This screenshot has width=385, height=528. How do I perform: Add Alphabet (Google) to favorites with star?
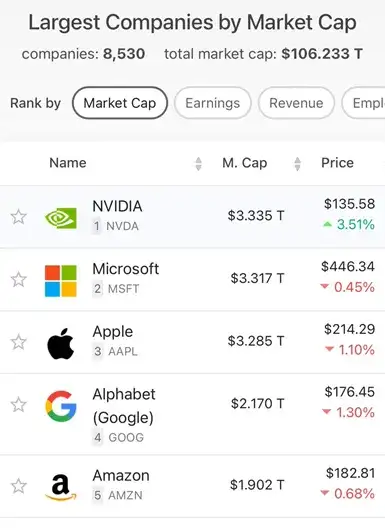pos(19,404)
